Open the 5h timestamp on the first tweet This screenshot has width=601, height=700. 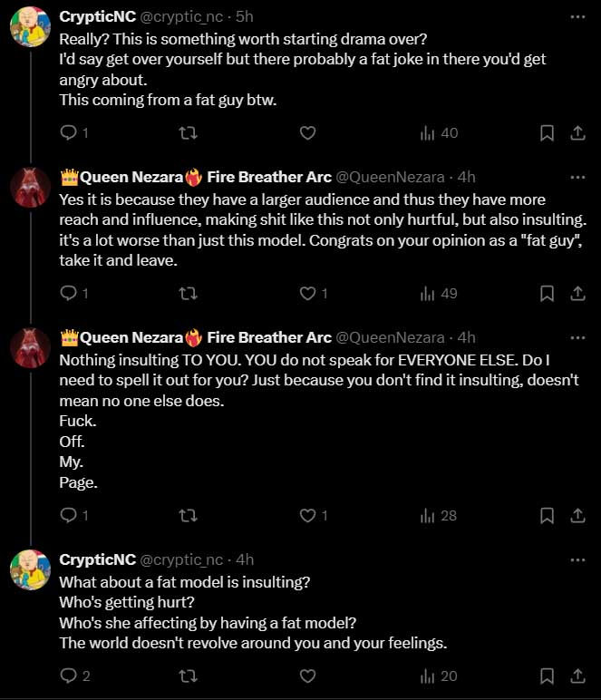245,16
